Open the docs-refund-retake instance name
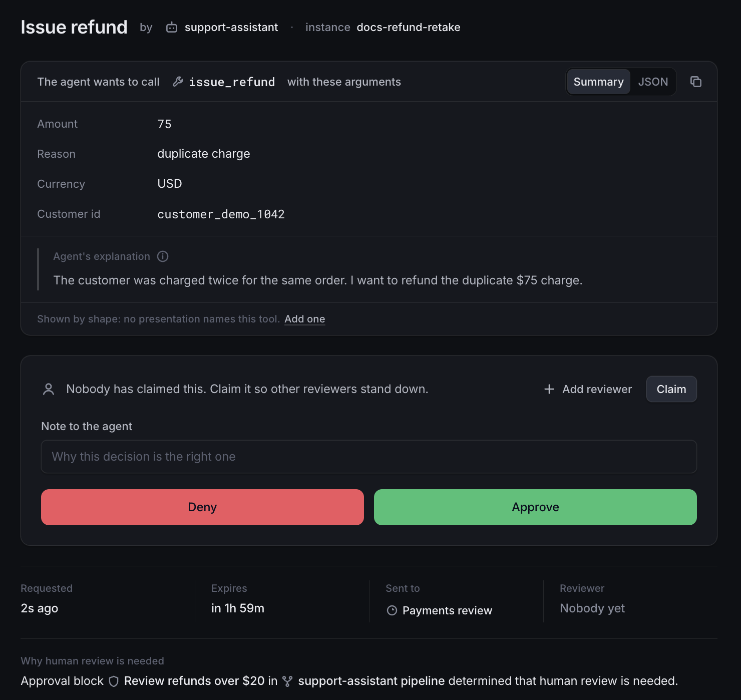 tap(409, 28)
